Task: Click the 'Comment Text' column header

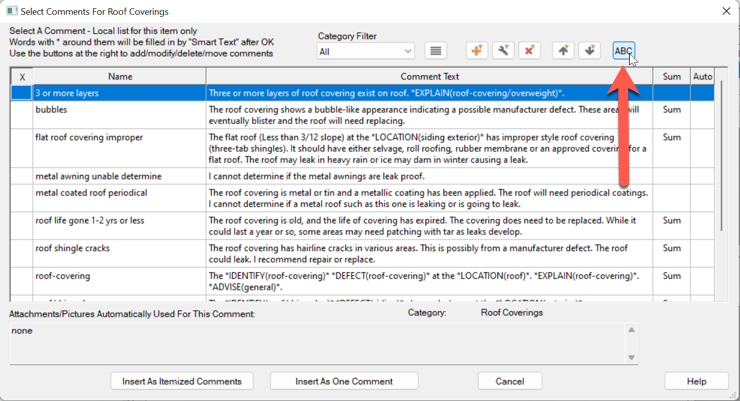Action: [429, 76]
